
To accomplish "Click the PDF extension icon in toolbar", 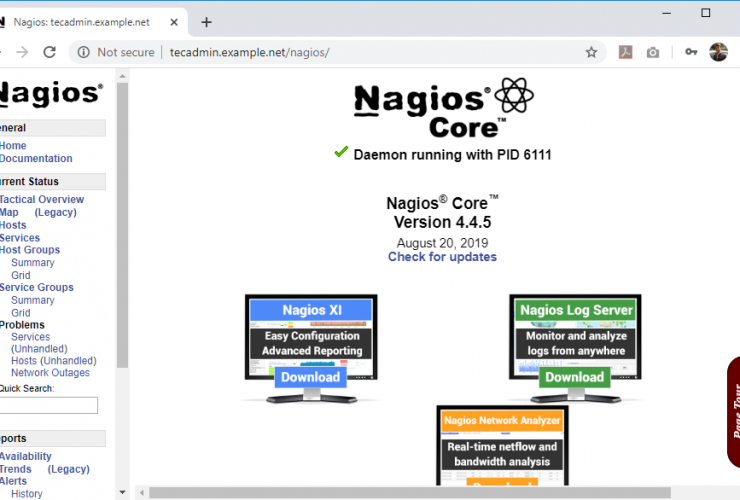I will point(625,52).
